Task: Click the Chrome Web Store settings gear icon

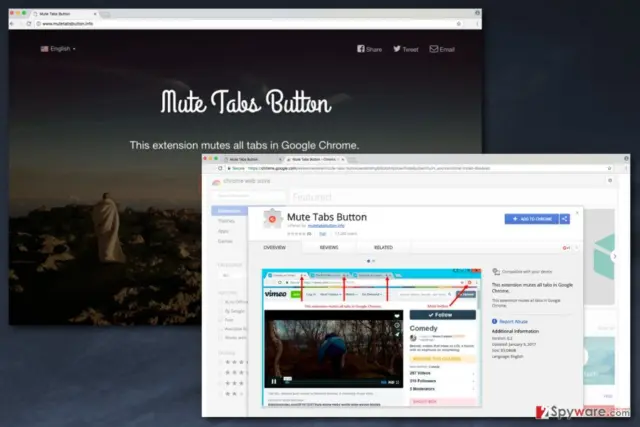Action: (x=610, y=180)
